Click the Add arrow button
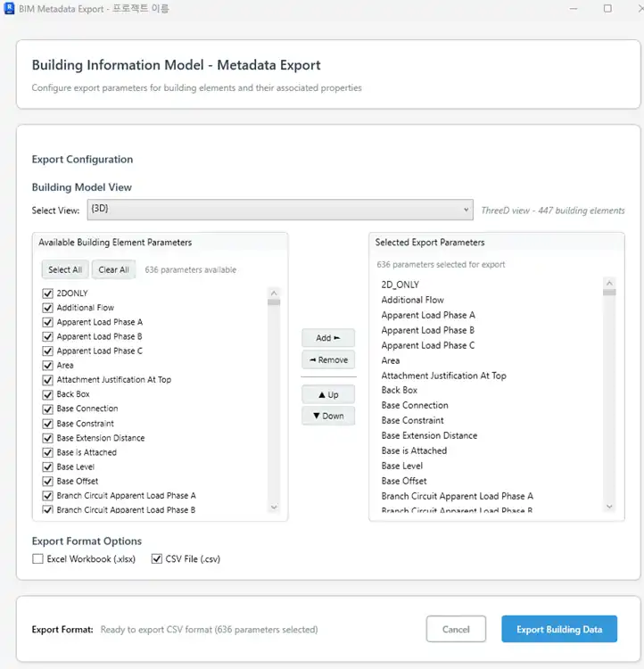 pos(328,338)
